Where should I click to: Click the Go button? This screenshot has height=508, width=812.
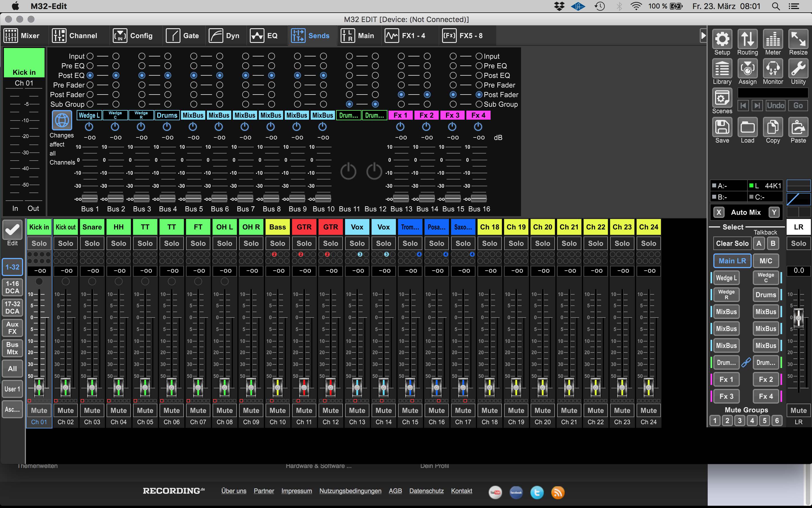798,106
